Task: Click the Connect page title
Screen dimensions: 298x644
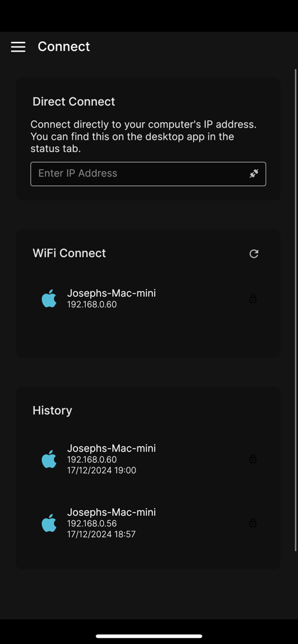Action: click(x=64, y=46)
